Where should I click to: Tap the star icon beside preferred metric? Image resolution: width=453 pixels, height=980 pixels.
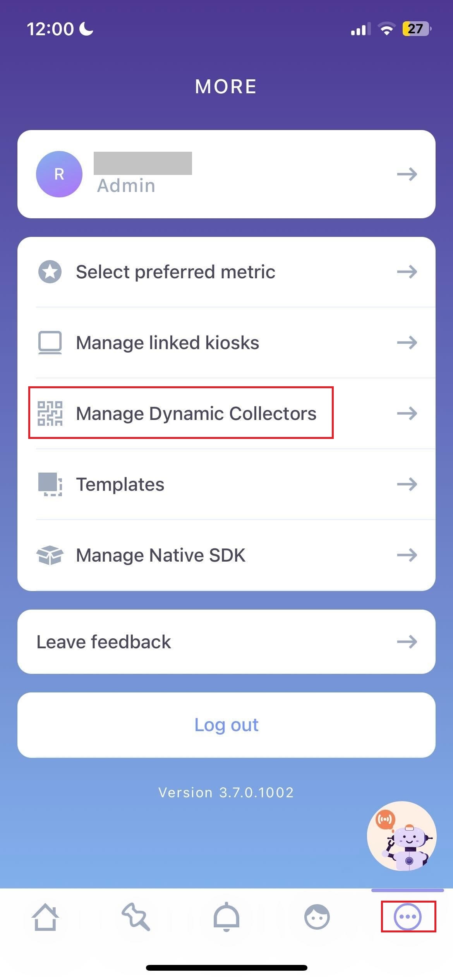[x=50, y=272]
